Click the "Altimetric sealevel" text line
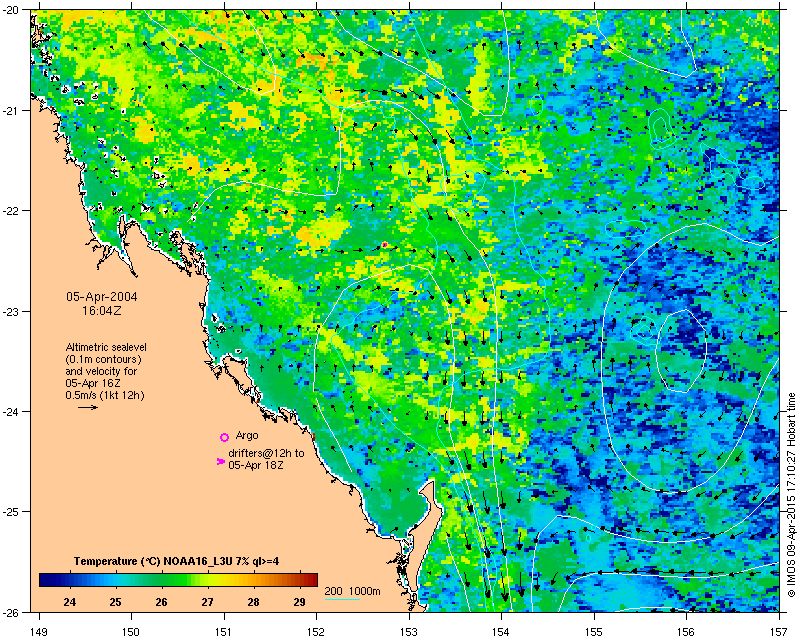 click(x=106, y=347)
